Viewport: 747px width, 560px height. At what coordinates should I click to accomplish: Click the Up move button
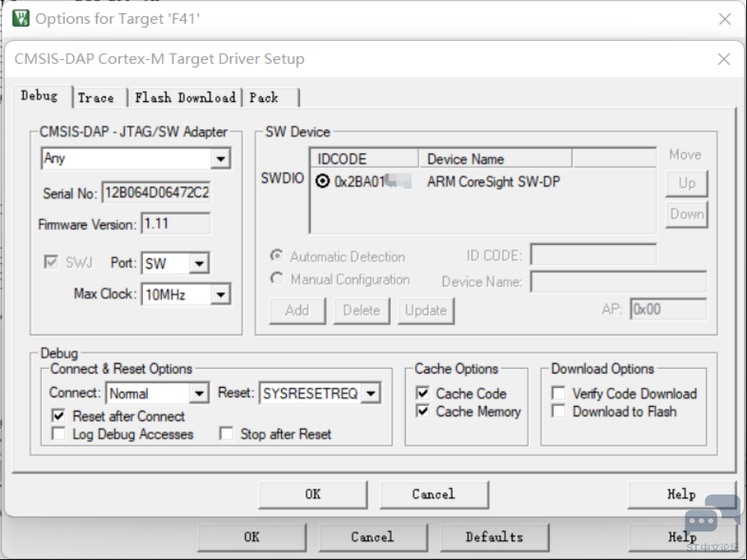(686, 183)
